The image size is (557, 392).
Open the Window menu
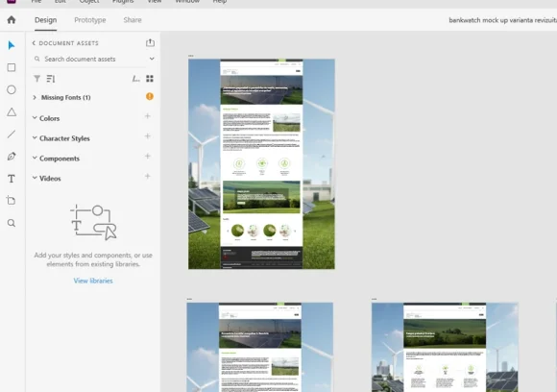(x=187, y=2)
